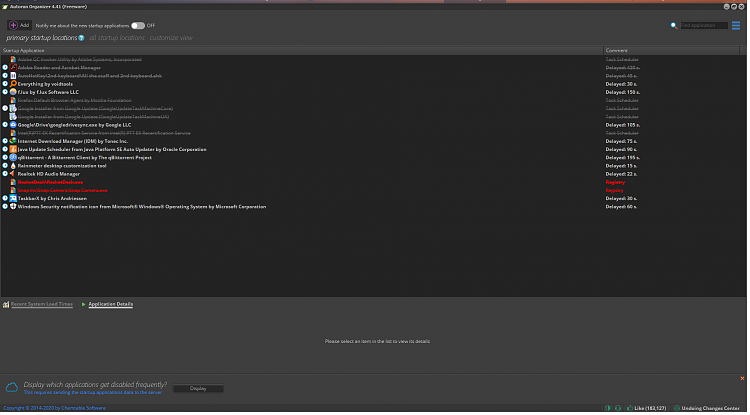Switch to primary startup locations view
This screenshot has width=750, height=415.
click(42, 38)
